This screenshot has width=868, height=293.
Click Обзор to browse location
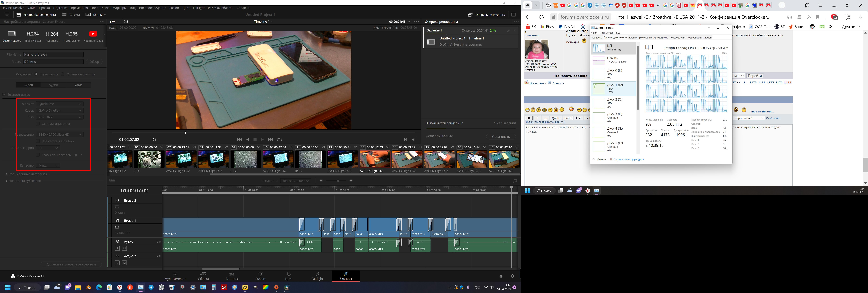pyautogui.click(x=94, y=62)
